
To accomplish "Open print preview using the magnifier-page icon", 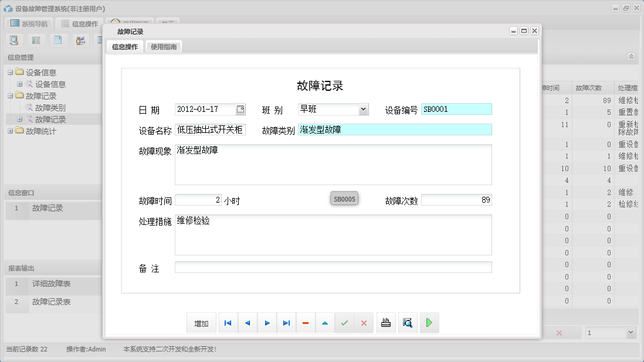I will coord(408,322).
